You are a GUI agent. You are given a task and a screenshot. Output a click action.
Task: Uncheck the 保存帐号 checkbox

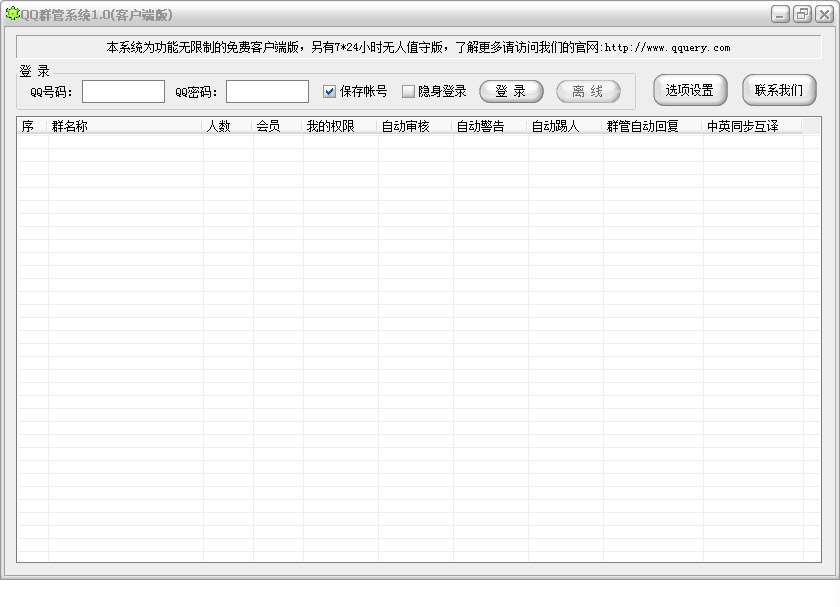point(329,92)
